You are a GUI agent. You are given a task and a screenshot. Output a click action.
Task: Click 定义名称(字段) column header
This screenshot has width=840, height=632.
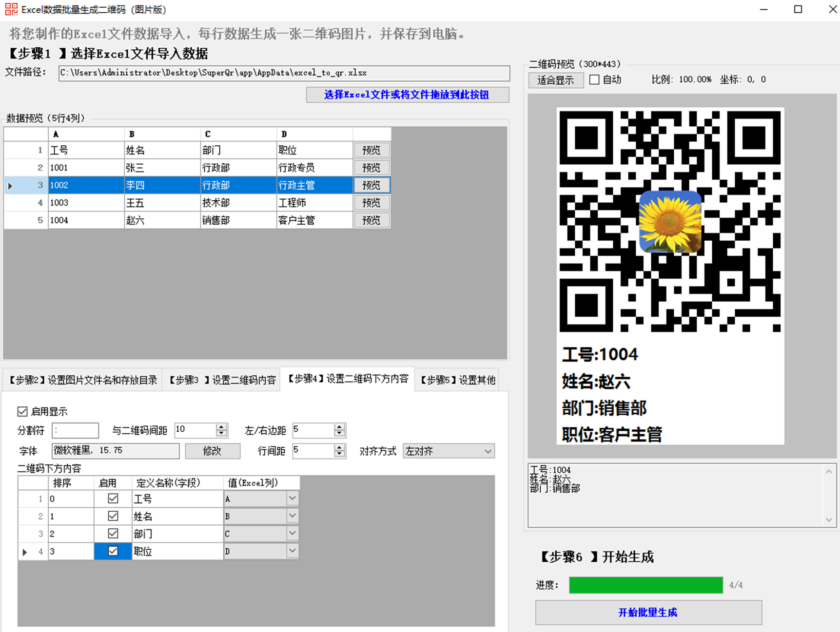coord(177,483)
